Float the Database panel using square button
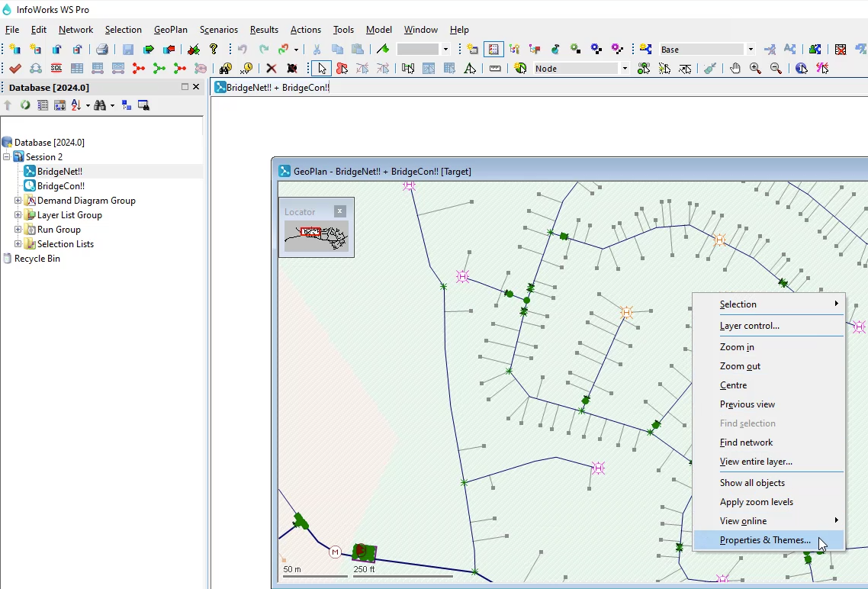This screenshot has width=868, height=589. [185, 87]
